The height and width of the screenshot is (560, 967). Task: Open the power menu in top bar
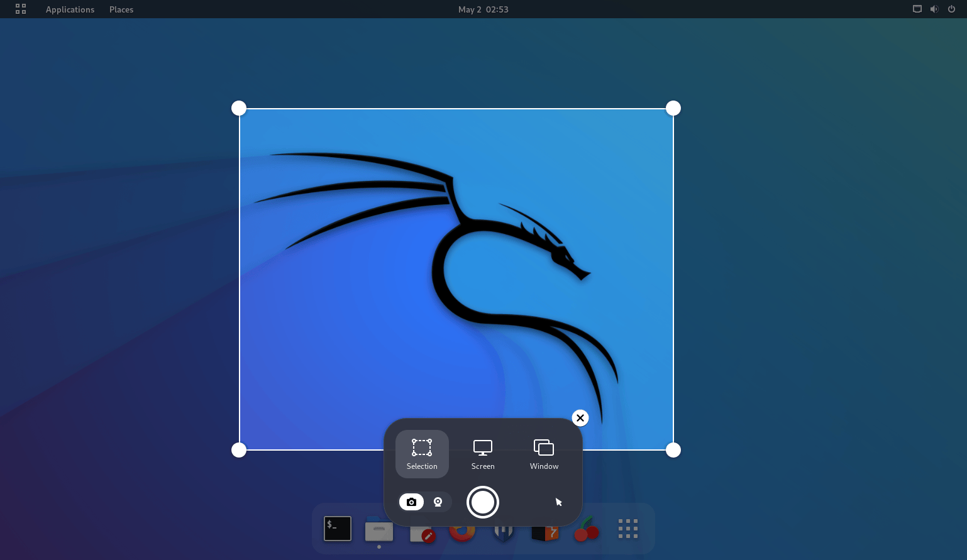951,9
